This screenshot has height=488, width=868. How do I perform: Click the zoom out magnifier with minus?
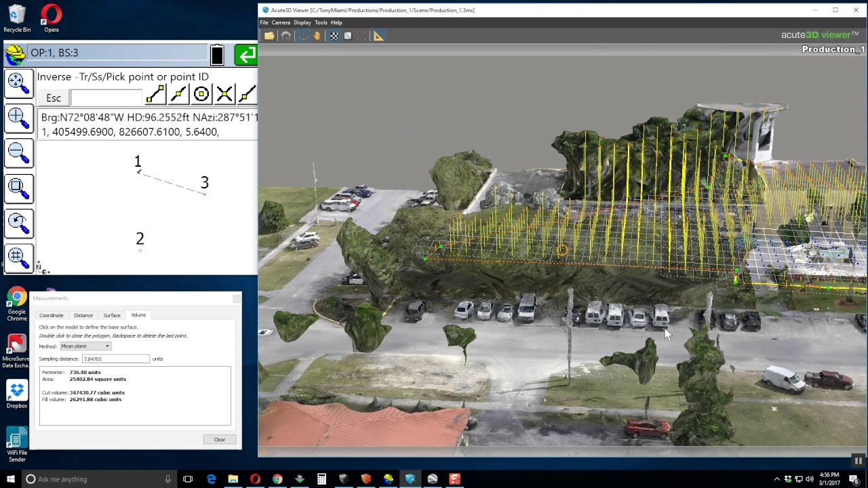pos(18,153)
